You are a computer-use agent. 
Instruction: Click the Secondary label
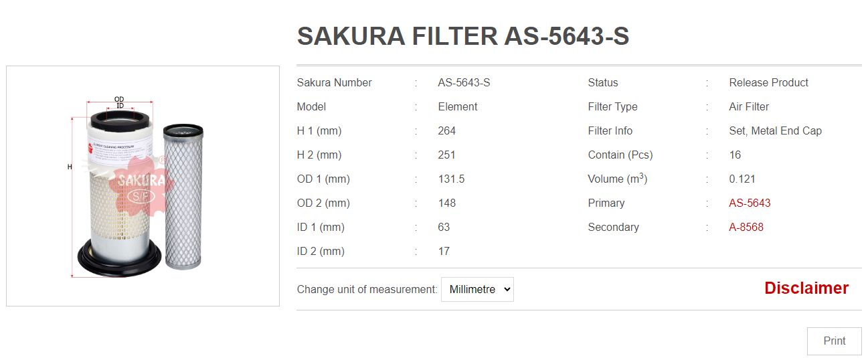(613, 227)
